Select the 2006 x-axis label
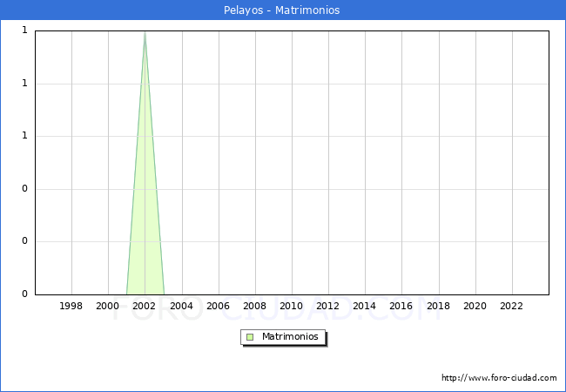566x392 pixels. pyautogui.click(x=218, y=306)
